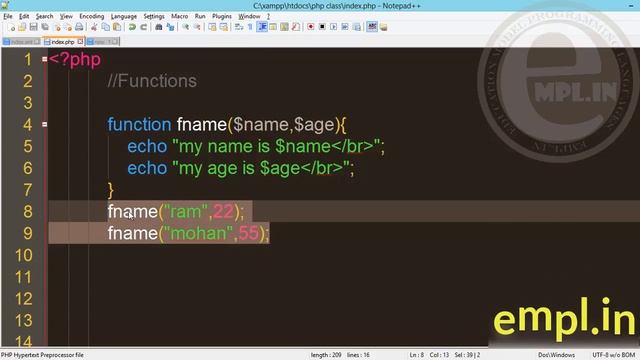This screenshot has width=640, height=360.
Task: Switch to the third document tab
Action: (102, 42)
